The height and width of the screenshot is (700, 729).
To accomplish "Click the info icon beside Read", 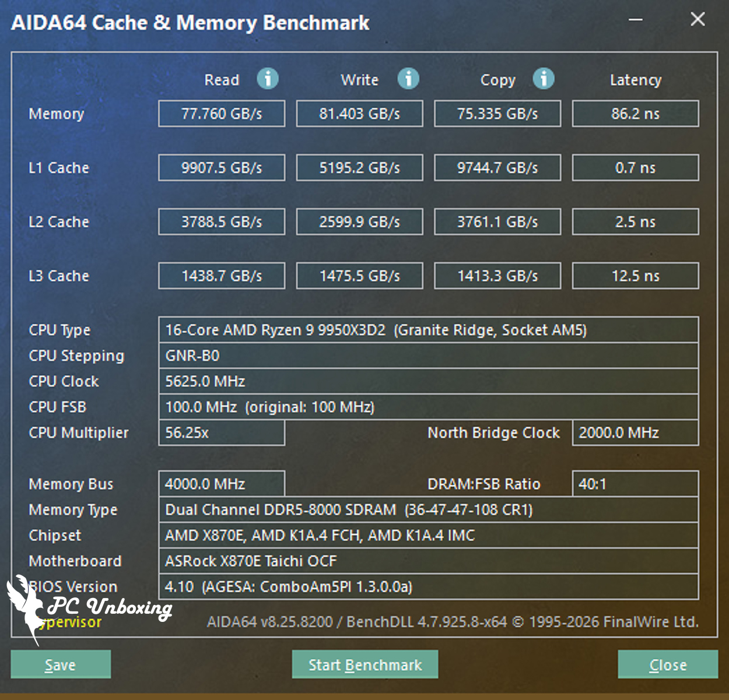I will coord(268,78).
